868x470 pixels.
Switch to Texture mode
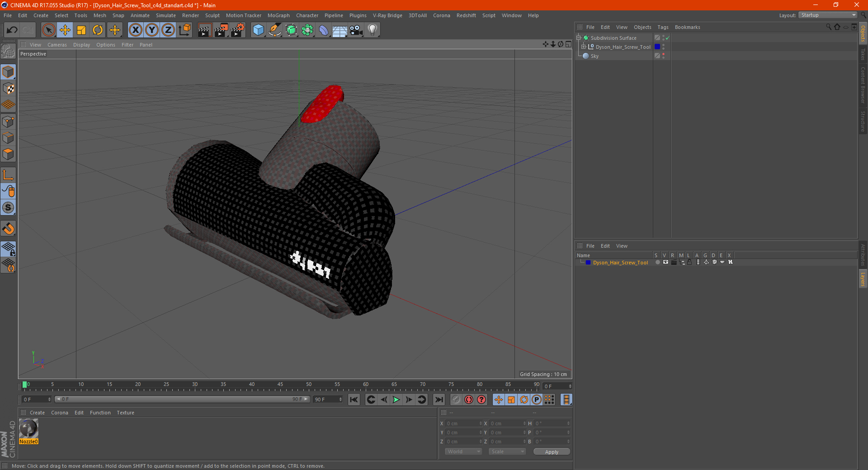click(x=8, y=89)
